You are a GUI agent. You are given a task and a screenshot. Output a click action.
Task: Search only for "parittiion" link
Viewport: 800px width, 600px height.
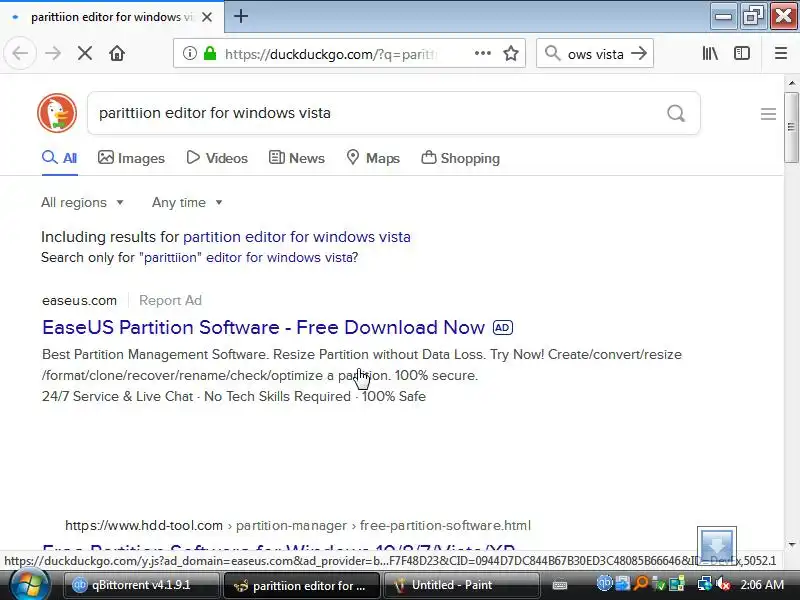(199, 257)
